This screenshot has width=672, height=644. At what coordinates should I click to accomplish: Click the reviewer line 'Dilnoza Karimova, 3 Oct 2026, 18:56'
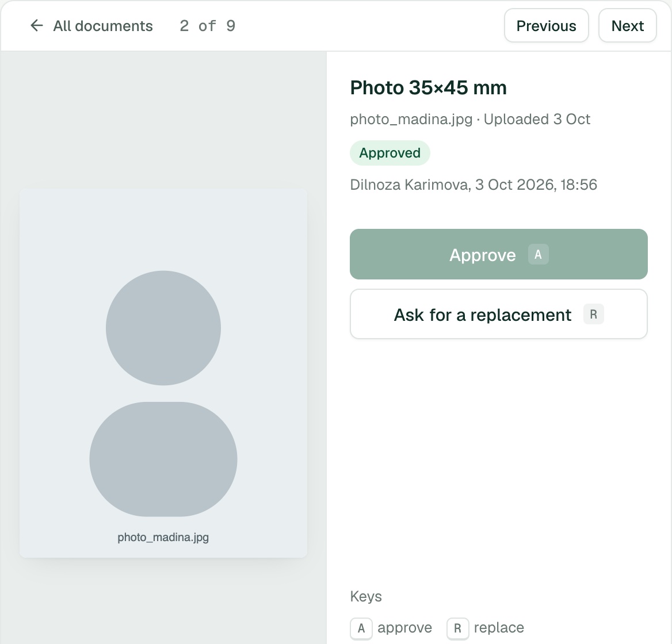click(474, 185)
